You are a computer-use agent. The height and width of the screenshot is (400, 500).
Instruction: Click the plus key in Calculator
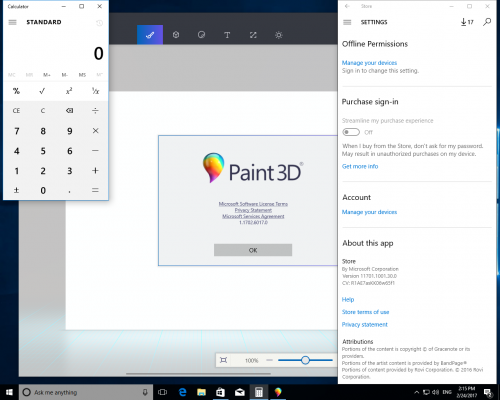tap(95, 171)
